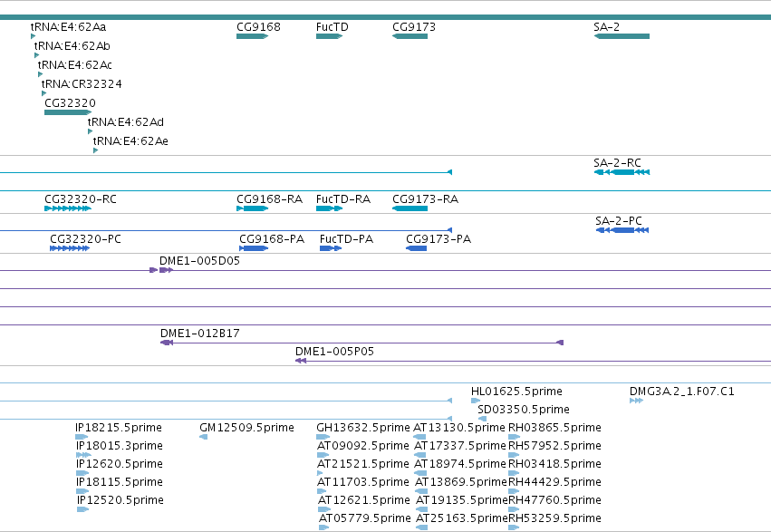Select the tRNA:CR32324 label

[x=82, y=84]
